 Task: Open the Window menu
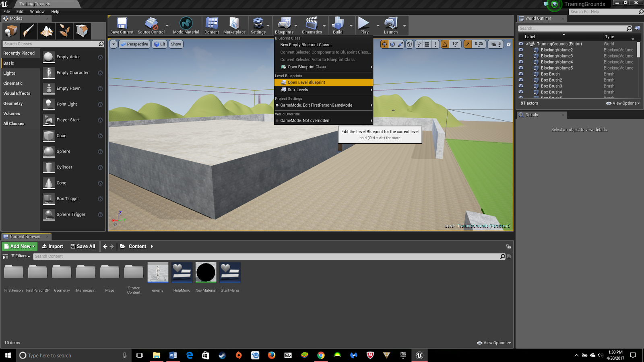pos(37,11)
